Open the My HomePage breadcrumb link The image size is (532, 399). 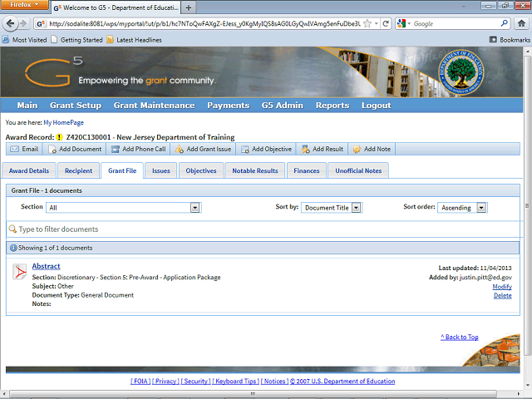click(x=63, y=122)
